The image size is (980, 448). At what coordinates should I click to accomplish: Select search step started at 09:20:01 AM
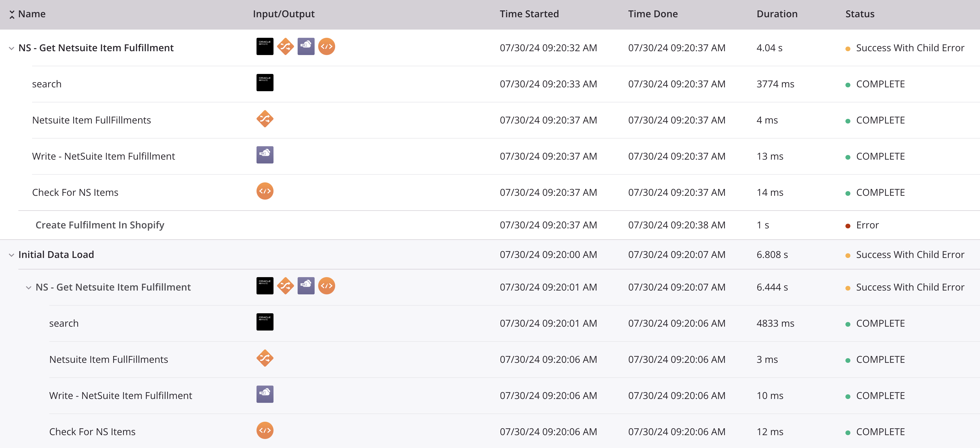click(x=64, y=323)
